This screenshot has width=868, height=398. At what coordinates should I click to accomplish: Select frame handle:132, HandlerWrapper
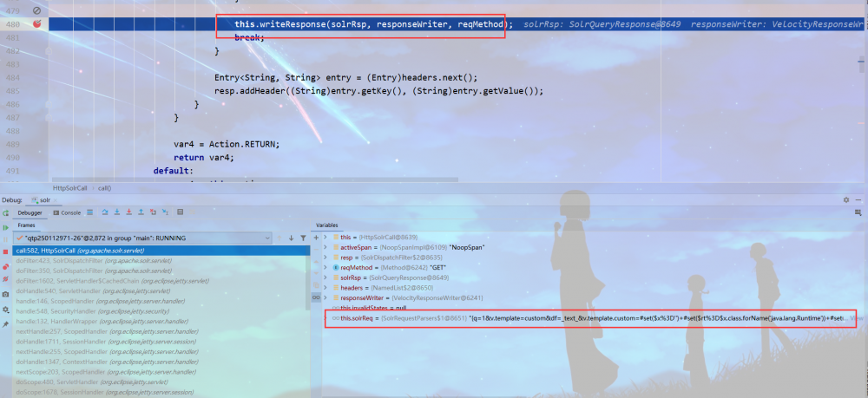click(161, 321)
